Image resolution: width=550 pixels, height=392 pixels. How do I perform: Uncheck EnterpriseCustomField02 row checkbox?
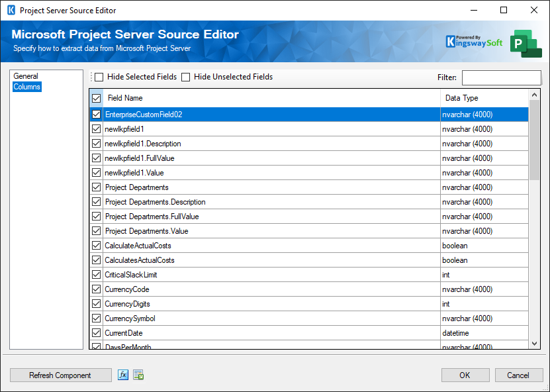coord(96,115)
